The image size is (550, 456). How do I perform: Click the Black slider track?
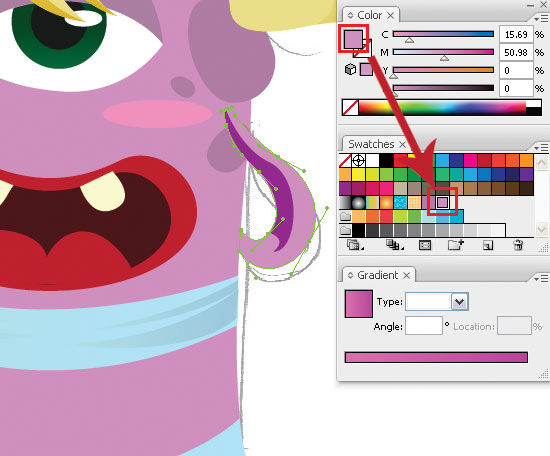coord(443,88)
